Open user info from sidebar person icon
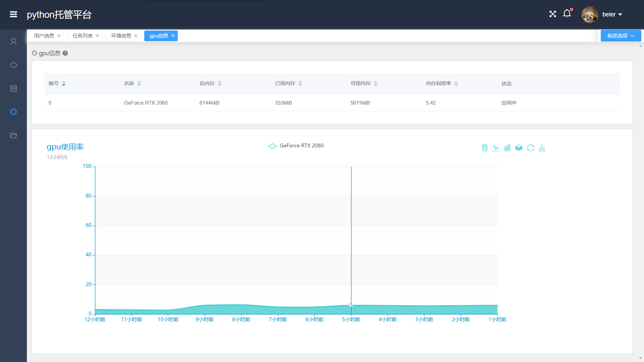The width and height of the screenshot is (644, 362). (13, 42)
